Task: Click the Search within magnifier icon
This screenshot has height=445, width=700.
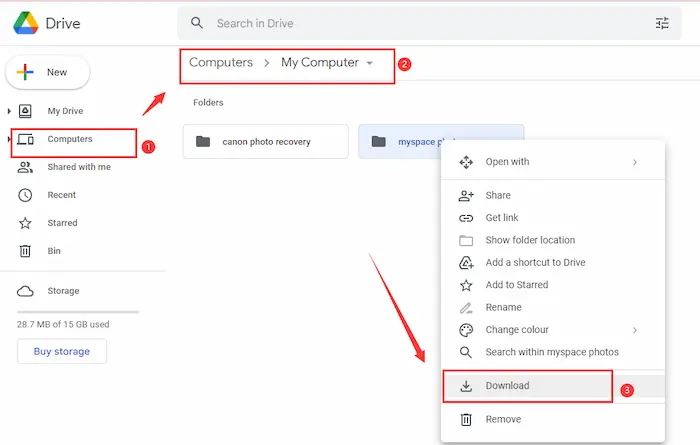Action: [x=466, y=352]
